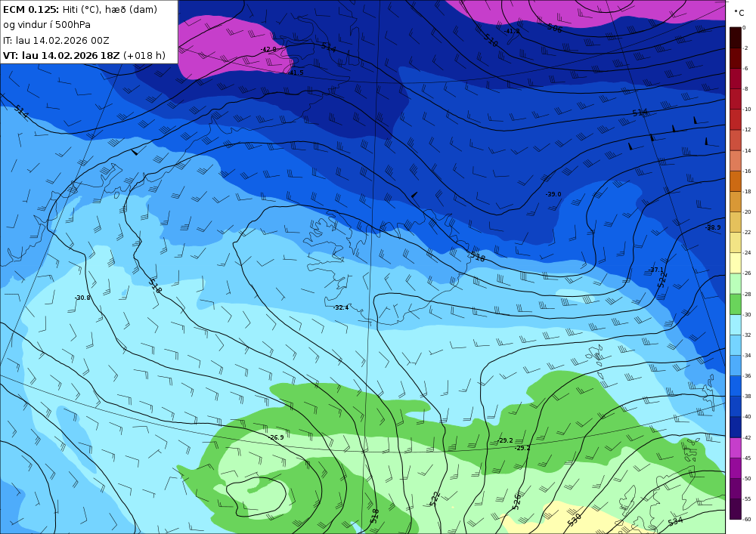Select the light green swatch between -26 and -28
The image size is (756, 534).
[x=736, y=283]
